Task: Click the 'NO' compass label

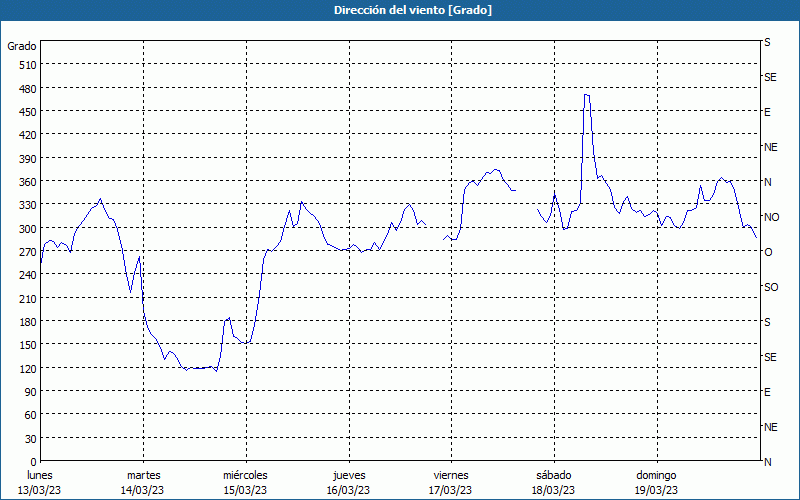Action: coord(772,217)
